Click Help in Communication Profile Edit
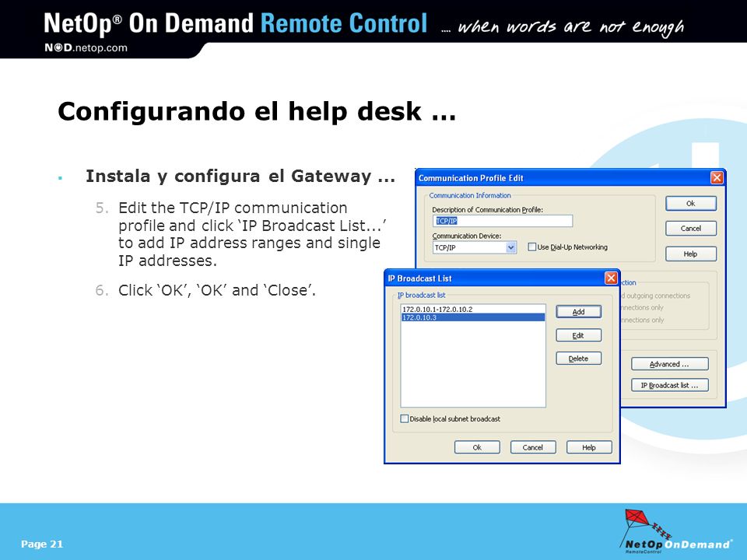Viewport: 747px width, 560px height. 691,254
